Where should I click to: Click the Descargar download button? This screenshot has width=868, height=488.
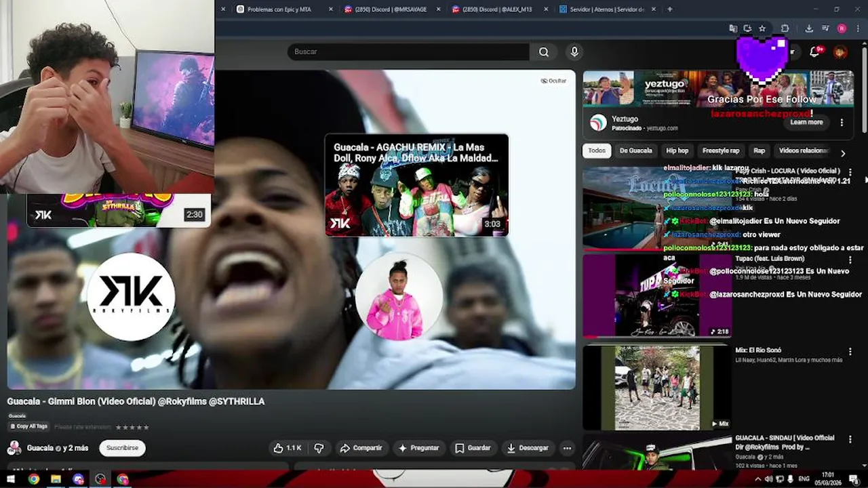pyautogui.click(x=528, y=448)
